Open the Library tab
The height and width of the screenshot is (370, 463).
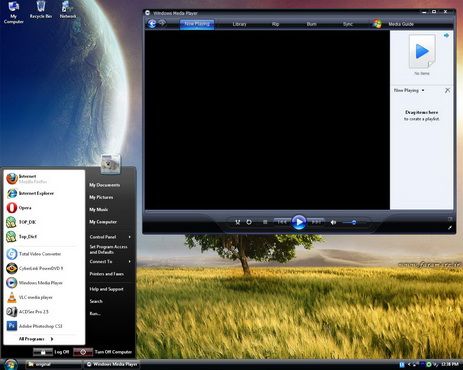[x=239, y=24]
